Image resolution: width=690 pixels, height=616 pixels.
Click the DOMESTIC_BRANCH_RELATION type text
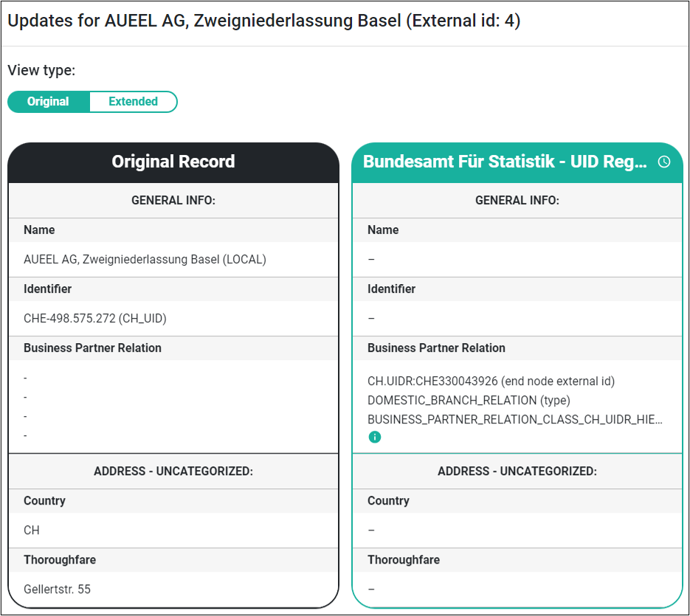point(469,401)
